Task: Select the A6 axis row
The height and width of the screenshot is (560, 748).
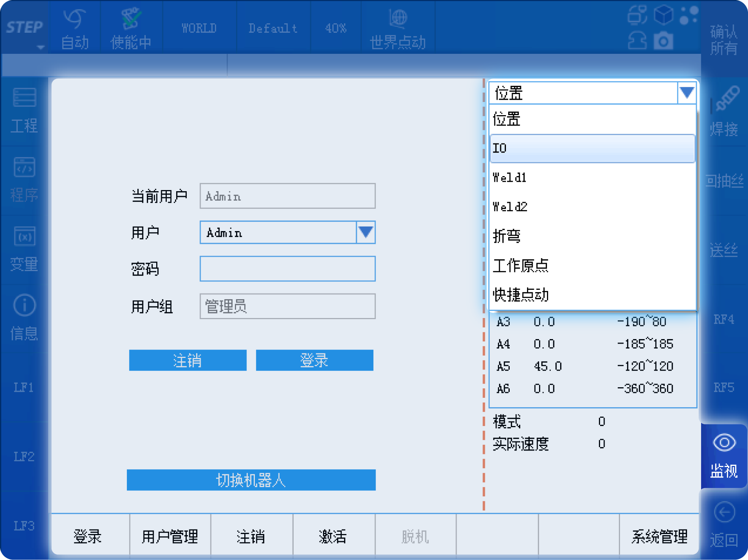Action: pyautogui.click(x=593, y=388)
